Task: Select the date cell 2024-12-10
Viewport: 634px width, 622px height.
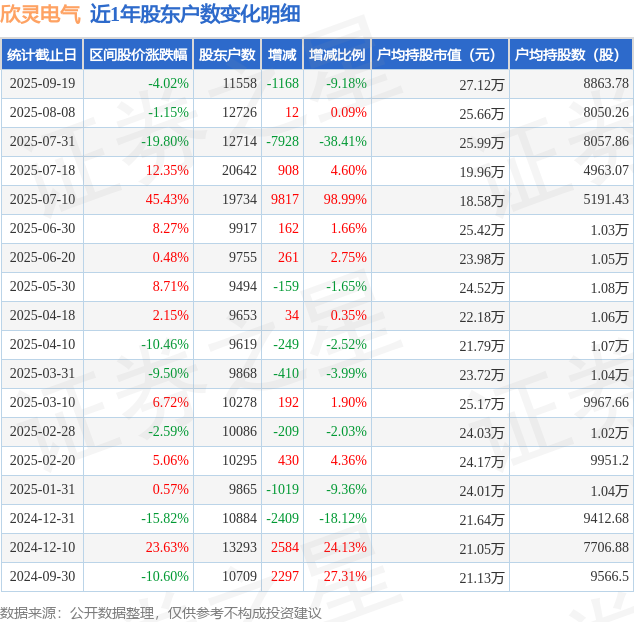Action: [42, 548]
